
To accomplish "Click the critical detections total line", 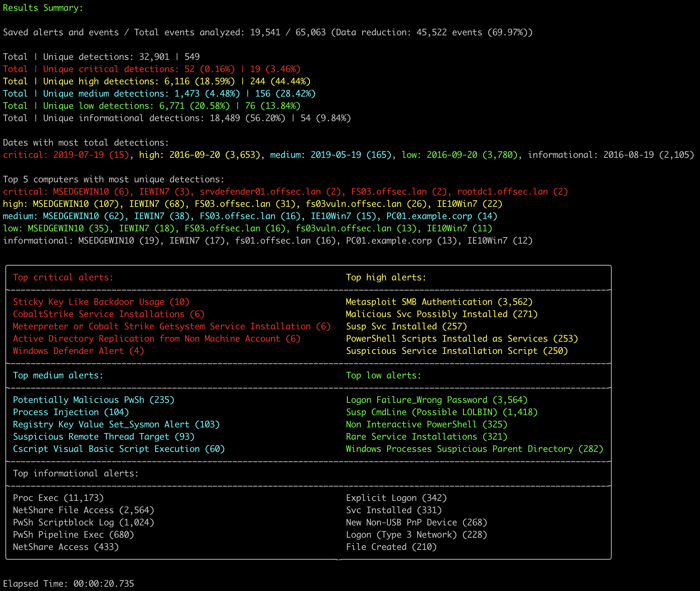I will pyautogui.click(x=151, y=69).
